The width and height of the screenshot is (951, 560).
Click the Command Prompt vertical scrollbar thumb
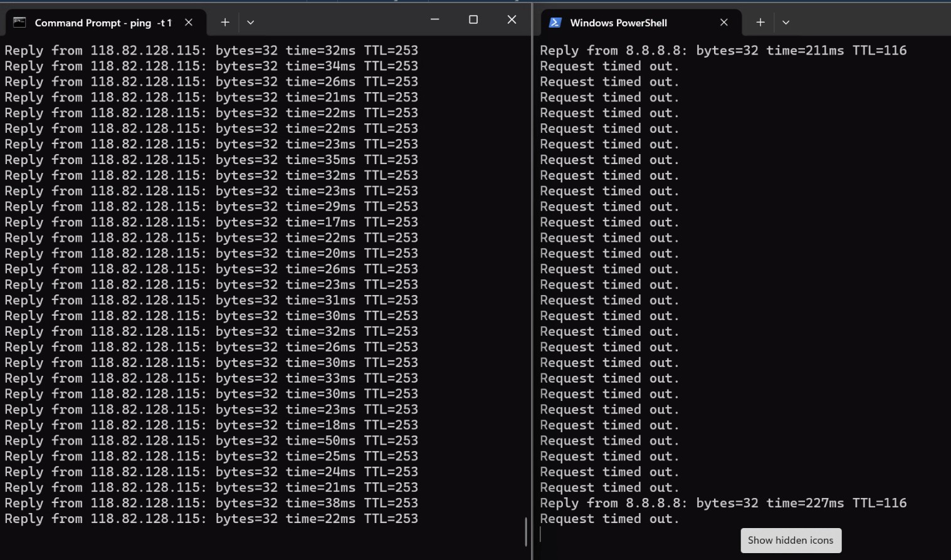[x=525, y=531]
